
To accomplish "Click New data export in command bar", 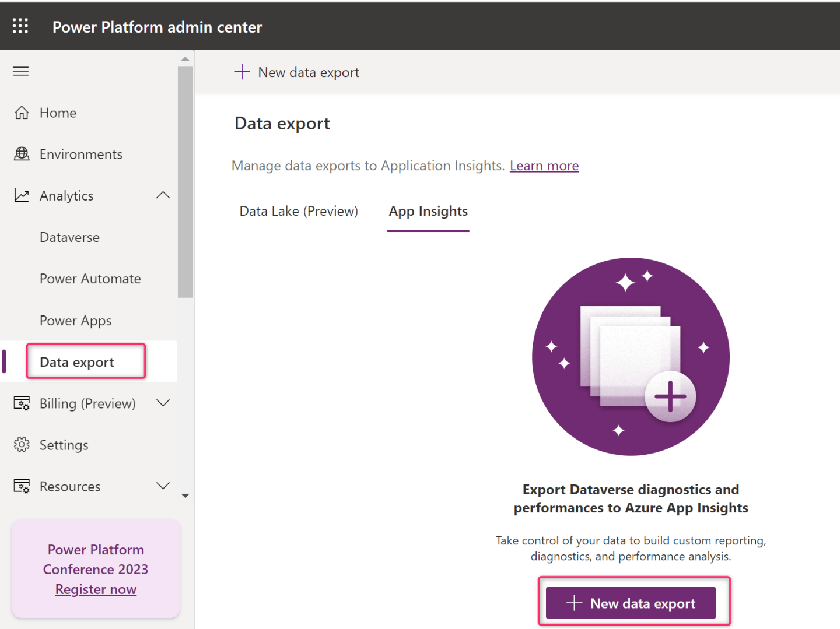I will click(309, 72).
